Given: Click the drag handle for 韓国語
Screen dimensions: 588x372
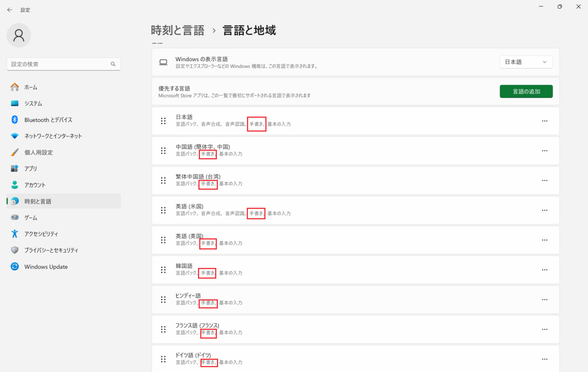Looking at the screenshot, I should pos(163,270).
